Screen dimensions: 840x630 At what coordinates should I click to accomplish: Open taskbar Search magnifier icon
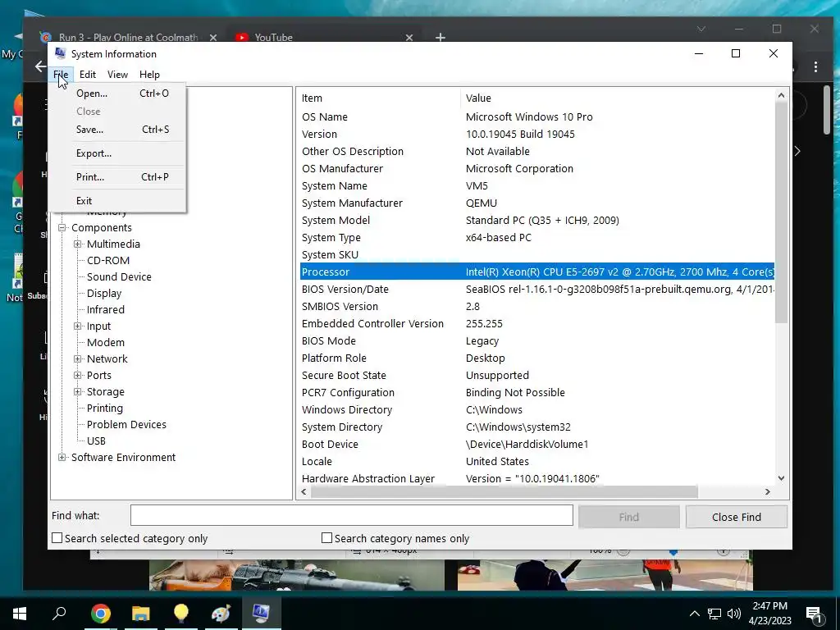[59, 614]
